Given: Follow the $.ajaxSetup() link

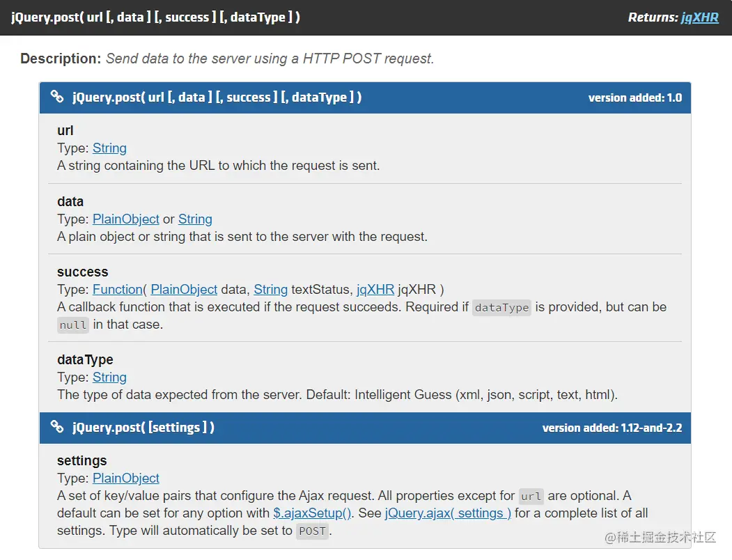Looking at the screenshot, I should [312, 513].
